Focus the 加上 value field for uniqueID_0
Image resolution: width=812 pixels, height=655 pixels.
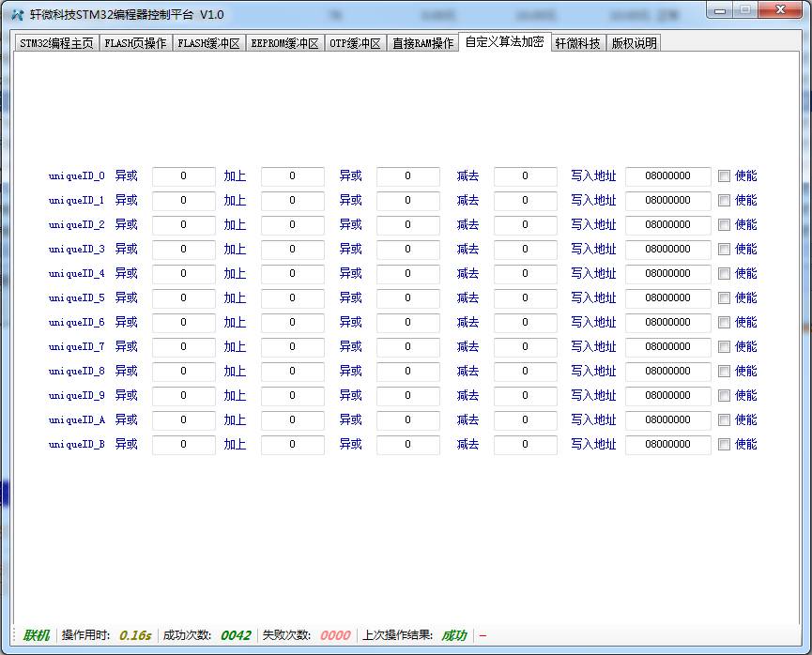(293, 176)
